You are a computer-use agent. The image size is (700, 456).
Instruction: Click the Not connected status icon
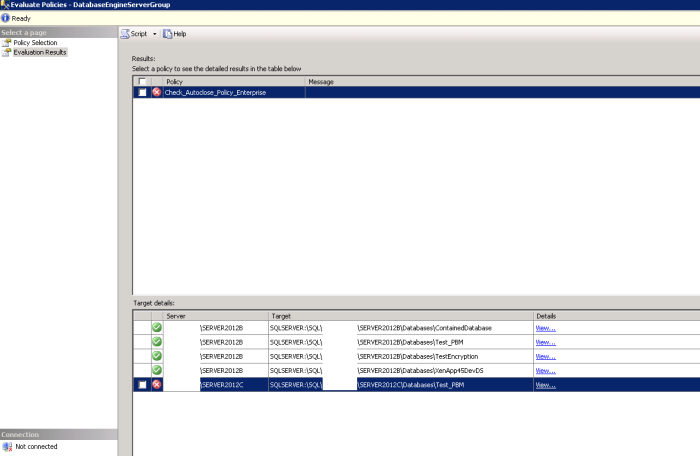tap(7, 447)
